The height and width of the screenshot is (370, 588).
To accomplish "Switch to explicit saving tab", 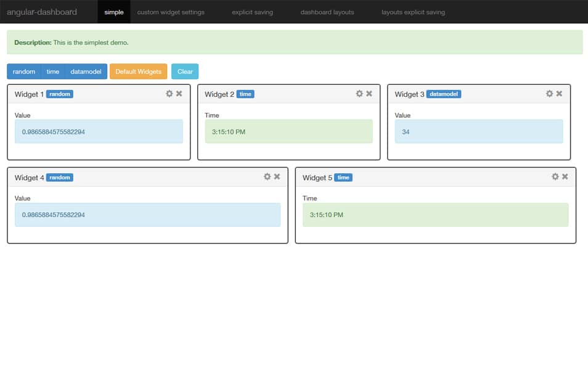I will click(252, 11).
